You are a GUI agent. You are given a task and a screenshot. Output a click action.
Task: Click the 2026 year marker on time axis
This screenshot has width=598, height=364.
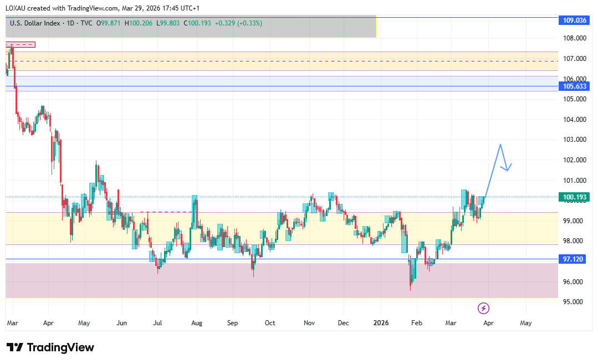click(381, 322)
